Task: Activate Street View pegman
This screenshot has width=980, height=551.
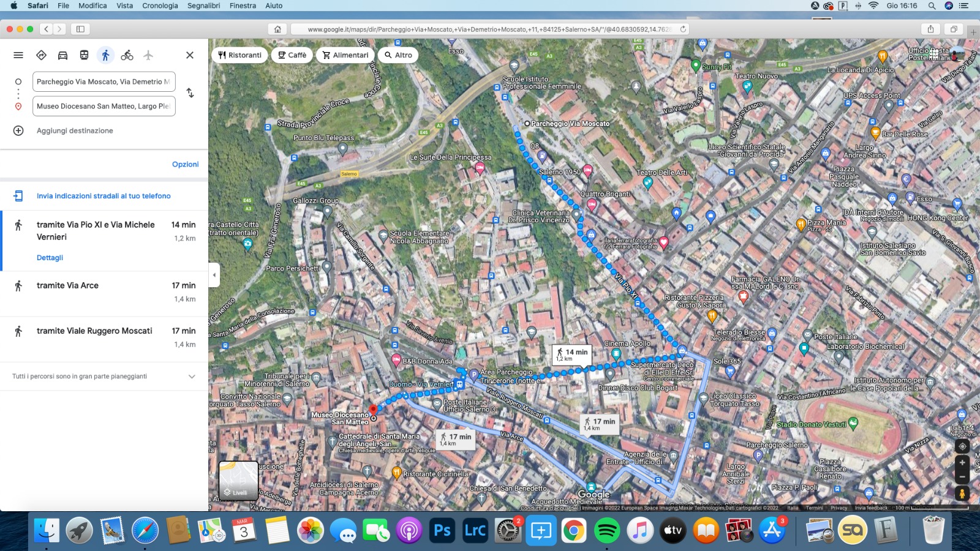Action: 962,493
